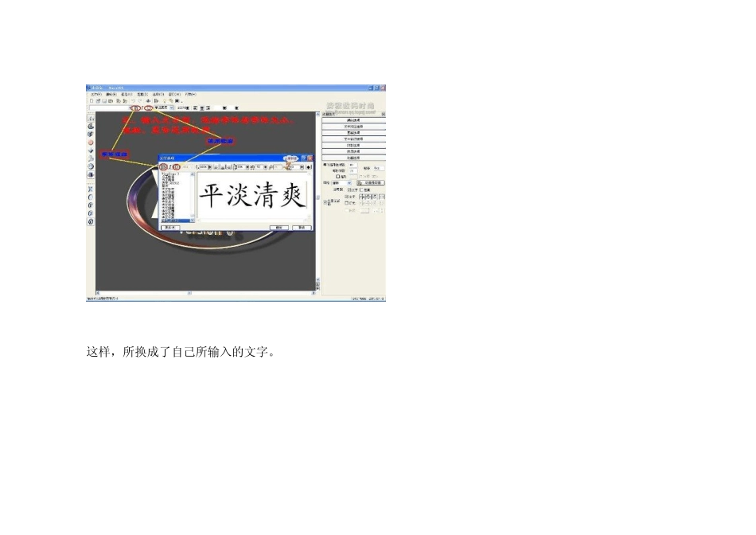
Task: Click the font list scroll-down arrow in dialog
Action: click(x=193, y=220)
